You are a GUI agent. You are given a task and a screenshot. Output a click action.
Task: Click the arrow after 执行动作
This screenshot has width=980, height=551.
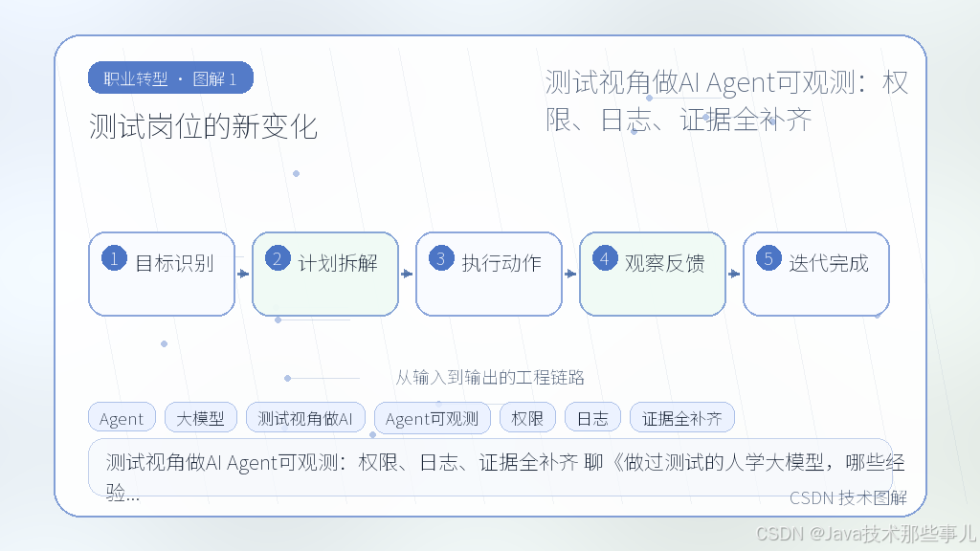570,274
